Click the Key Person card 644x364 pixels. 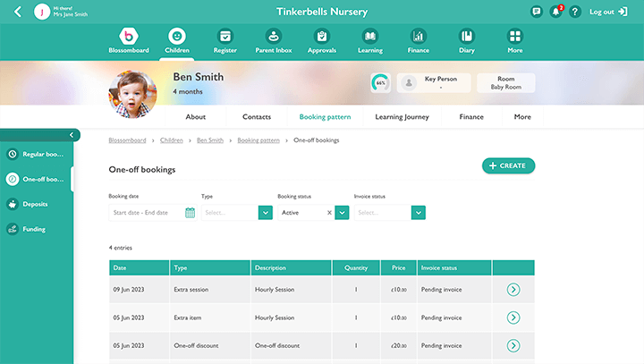434,83
